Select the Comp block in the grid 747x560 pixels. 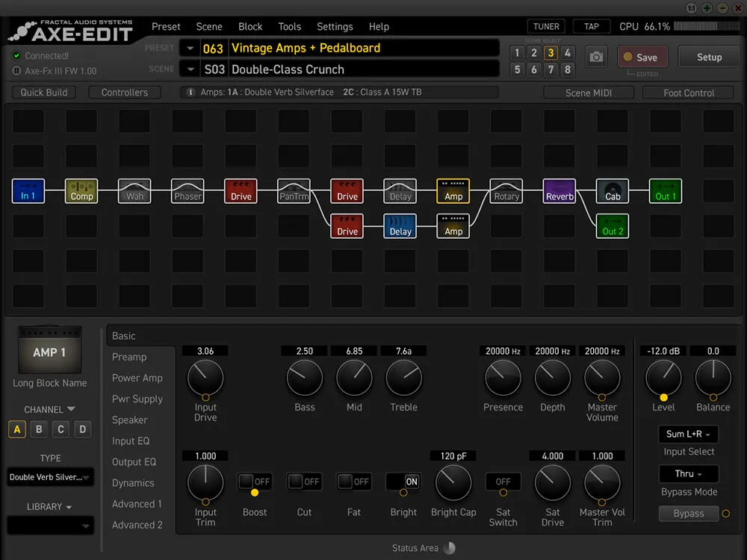[x=81, y=191]
